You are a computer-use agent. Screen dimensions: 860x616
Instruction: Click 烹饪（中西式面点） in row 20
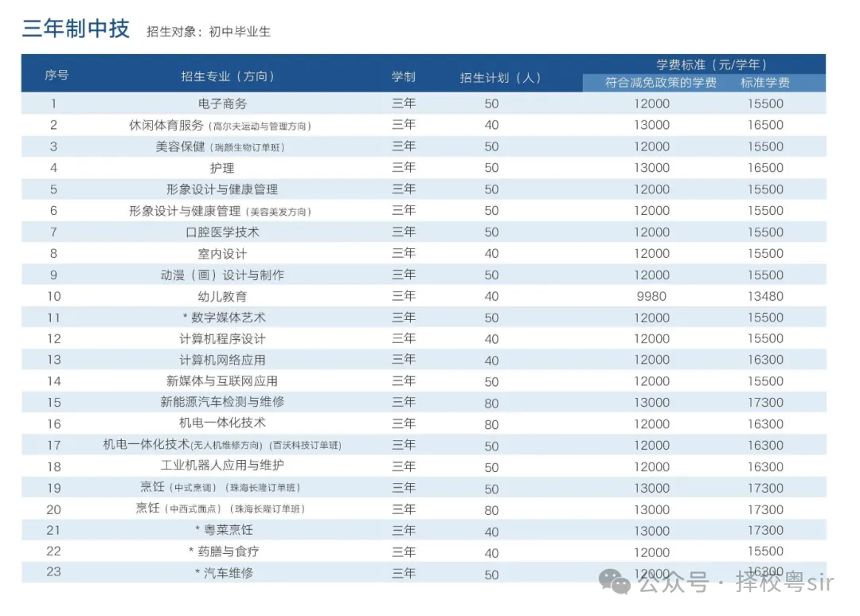pos(220,509)
